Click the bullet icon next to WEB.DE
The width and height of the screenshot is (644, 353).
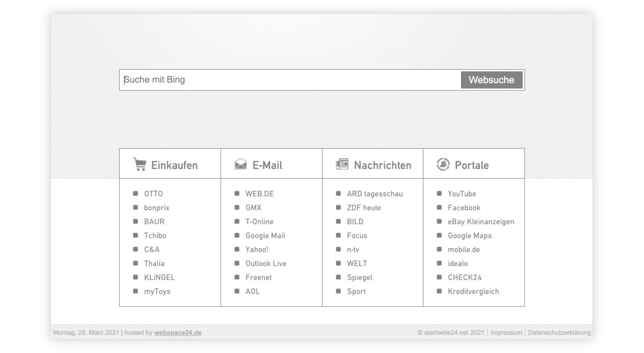236,194
